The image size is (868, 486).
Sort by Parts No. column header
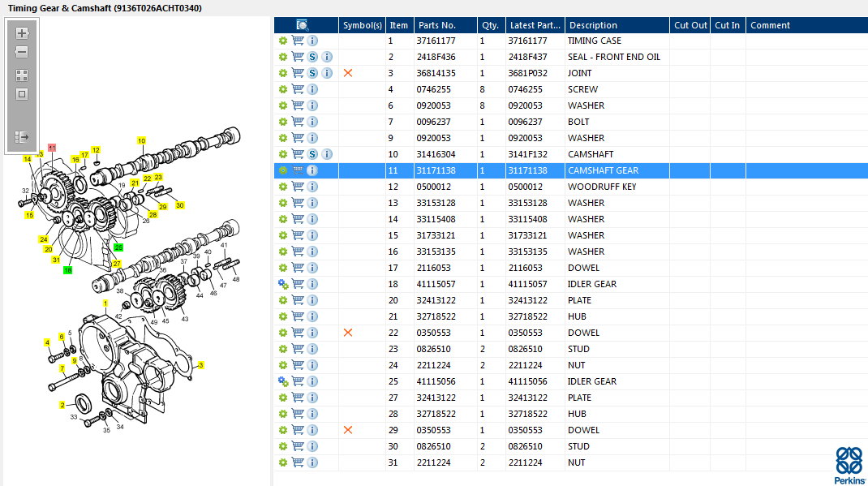click(445, 25)
